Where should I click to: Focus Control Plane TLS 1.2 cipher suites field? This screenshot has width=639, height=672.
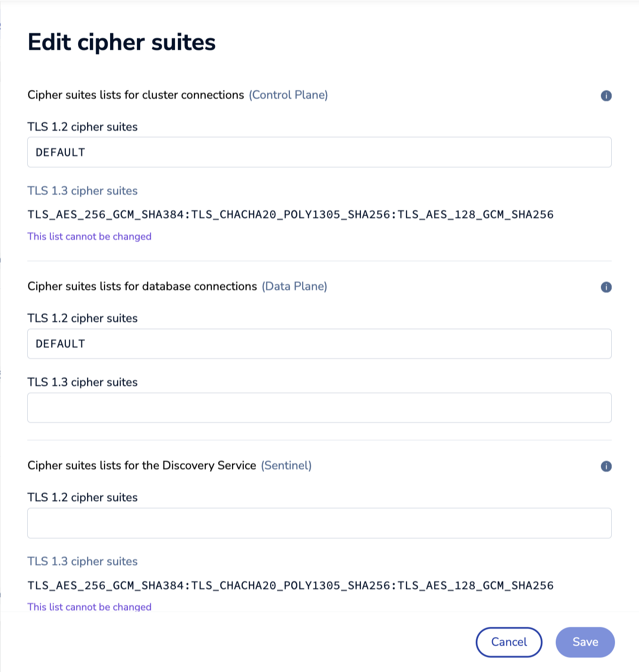pyautogui.click(x=319, y=152)
